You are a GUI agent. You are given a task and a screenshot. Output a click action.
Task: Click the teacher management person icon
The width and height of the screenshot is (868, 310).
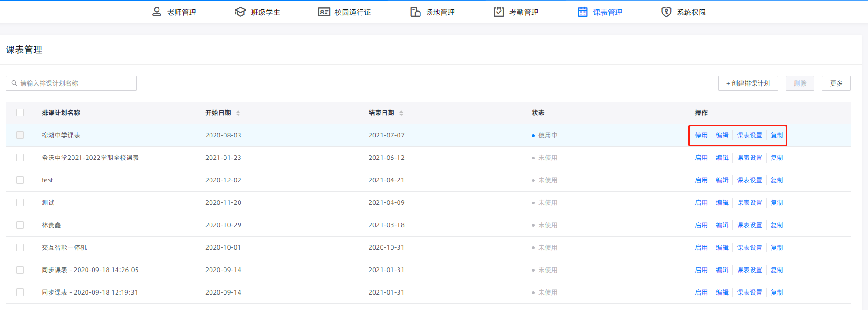[x=157, y=12]
